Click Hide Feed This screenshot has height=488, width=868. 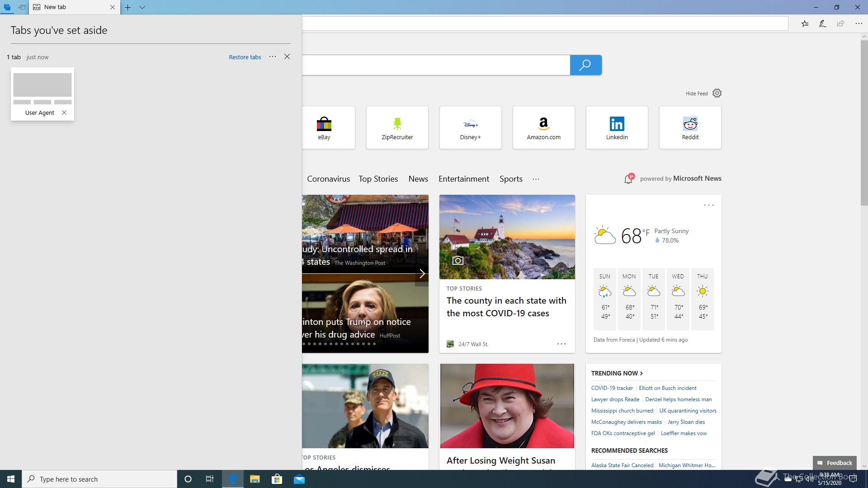tap(697, 94)
